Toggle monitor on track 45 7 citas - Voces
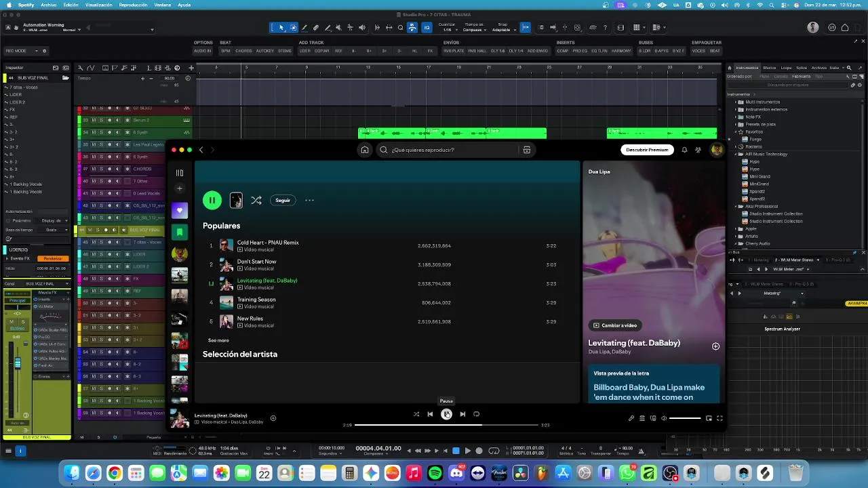This screenshot has height=488, width=868. [x=117, y=242]
